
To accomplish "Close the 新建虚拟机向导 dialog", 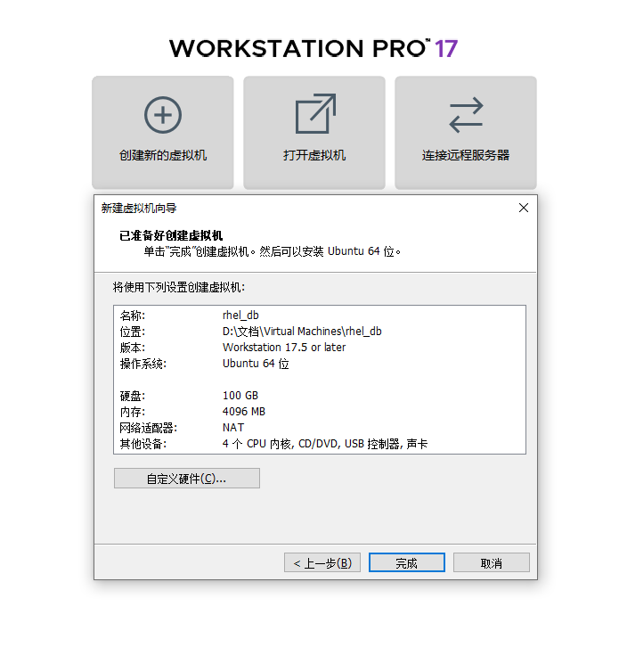I will tap(524, 208).
